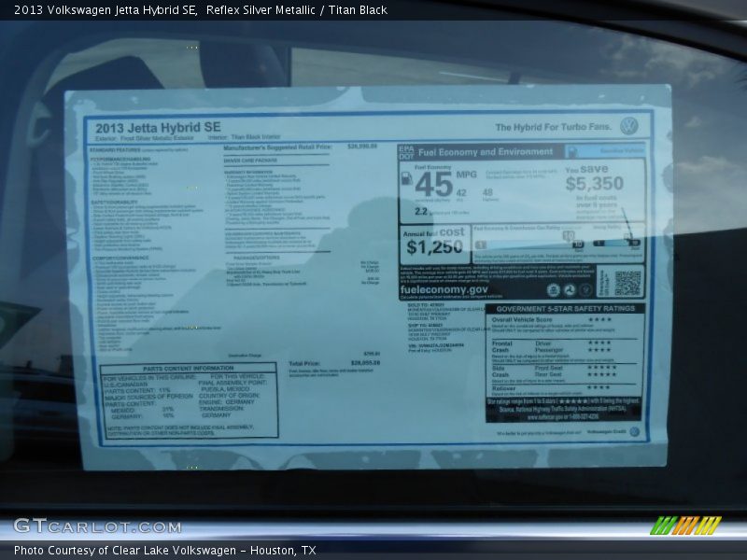Click the Clear Lake Volkswagen photo credit
This screenshot has height=560, width=747.
165,550
